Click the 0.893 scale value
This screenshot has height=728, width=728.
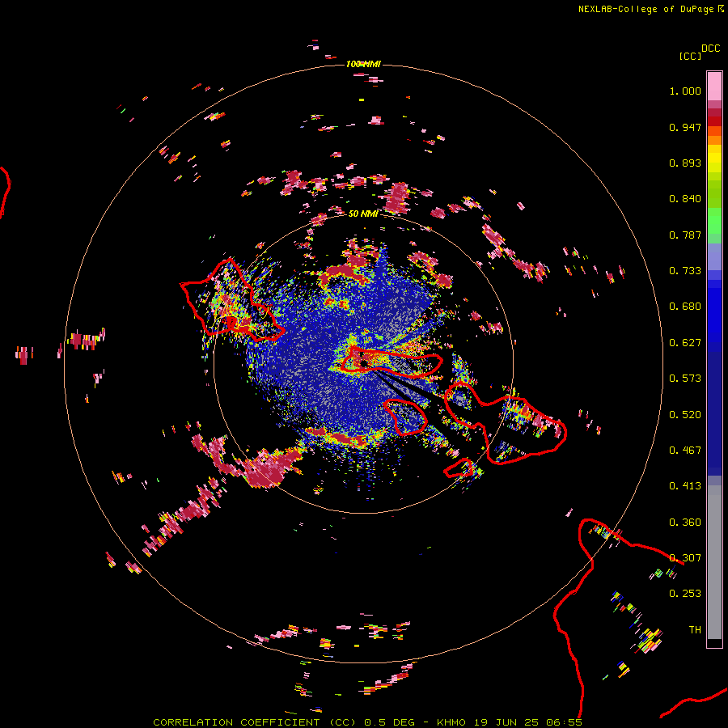(685, 163)
